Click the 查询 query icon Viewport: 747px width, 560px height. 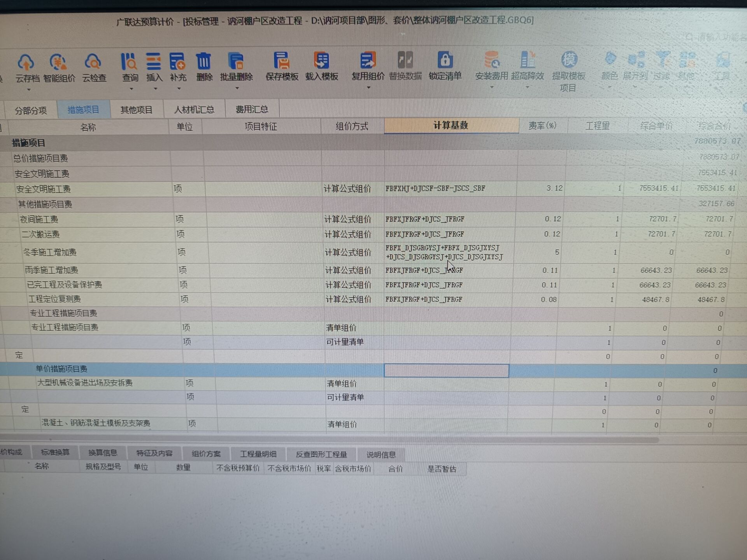129,62
